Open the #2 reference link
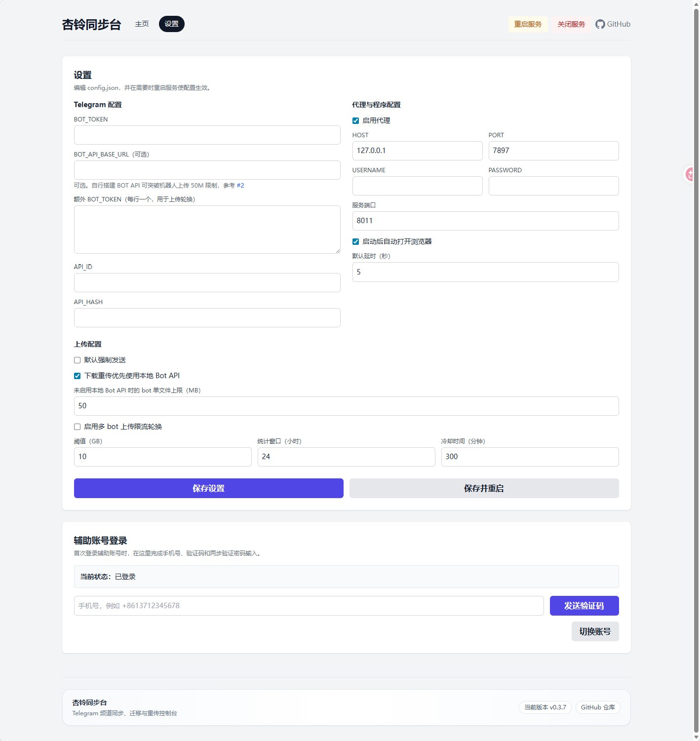Viewport: 700px width, 741px height. (240, 186)
